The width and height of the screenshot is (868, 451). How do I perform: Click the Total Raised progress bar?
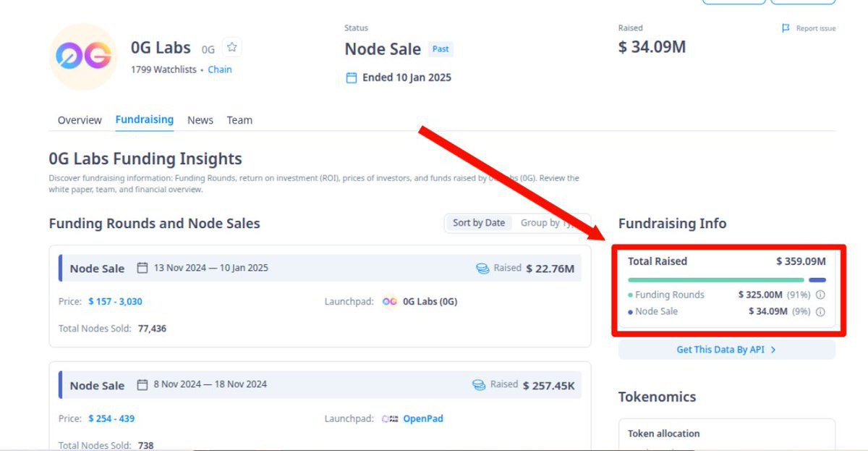point(727,280)
